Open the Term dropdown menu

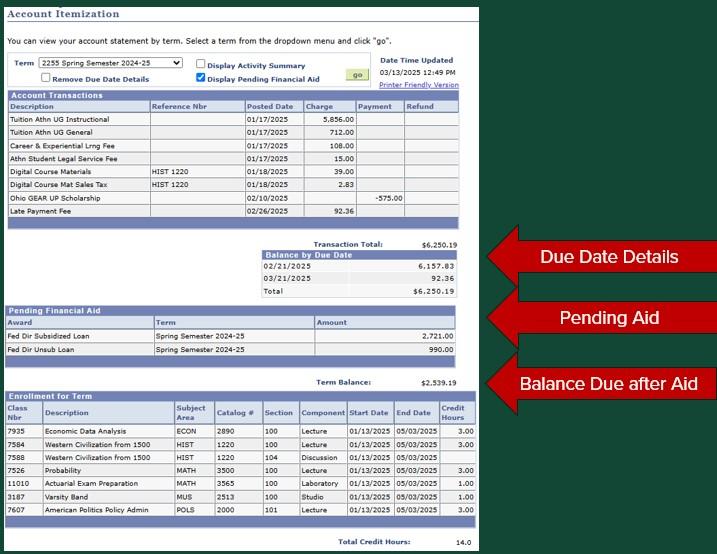click(110, 63)
